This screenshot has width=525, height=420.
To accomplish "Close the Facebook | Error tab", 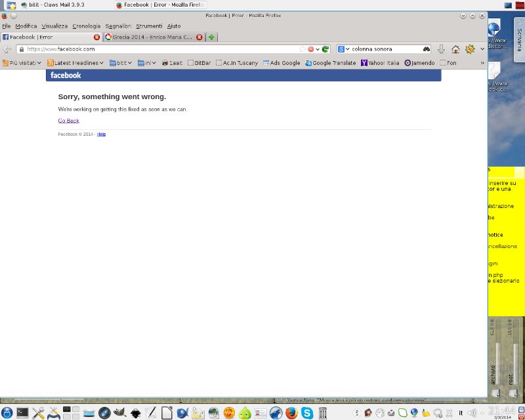I will click(x=96, y=37).
